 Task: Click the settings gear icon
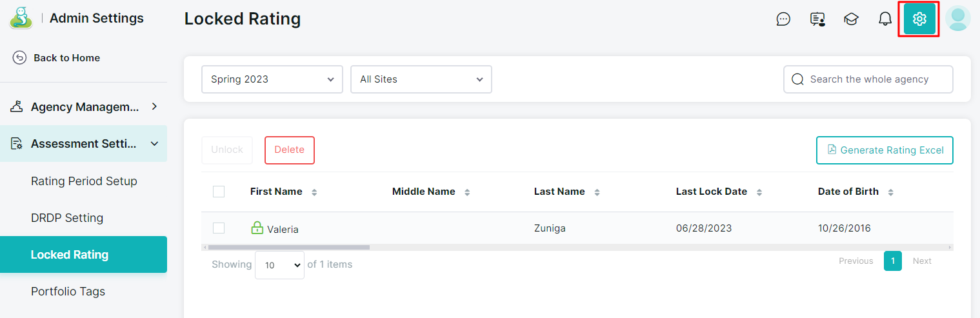tap(919, 19)
